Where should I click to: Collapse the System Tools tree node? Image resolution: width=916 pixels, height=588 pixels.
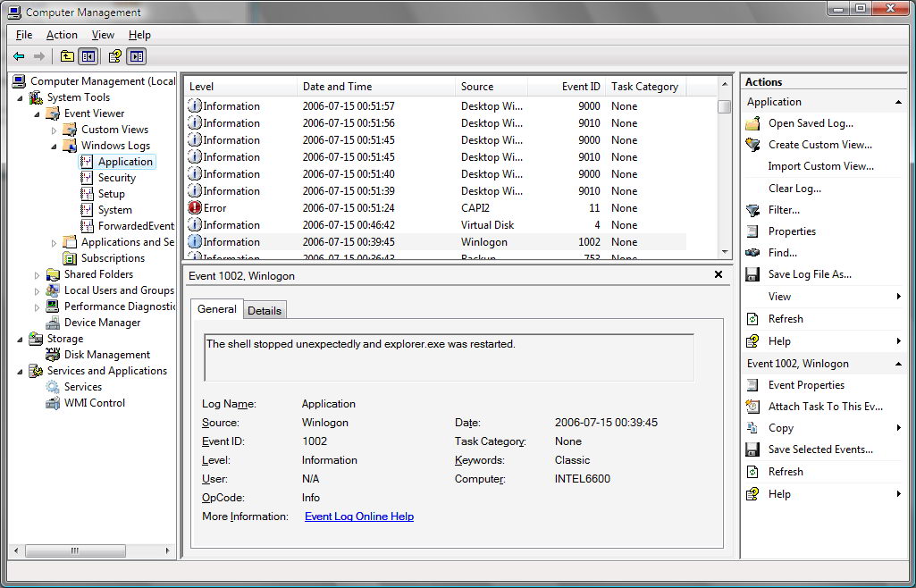click(20, 97)
